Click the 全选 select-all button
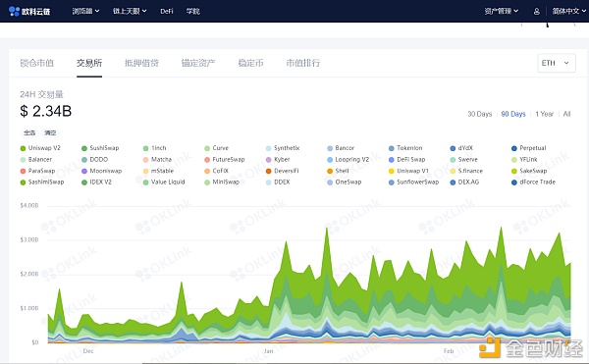 click(29, 132)
